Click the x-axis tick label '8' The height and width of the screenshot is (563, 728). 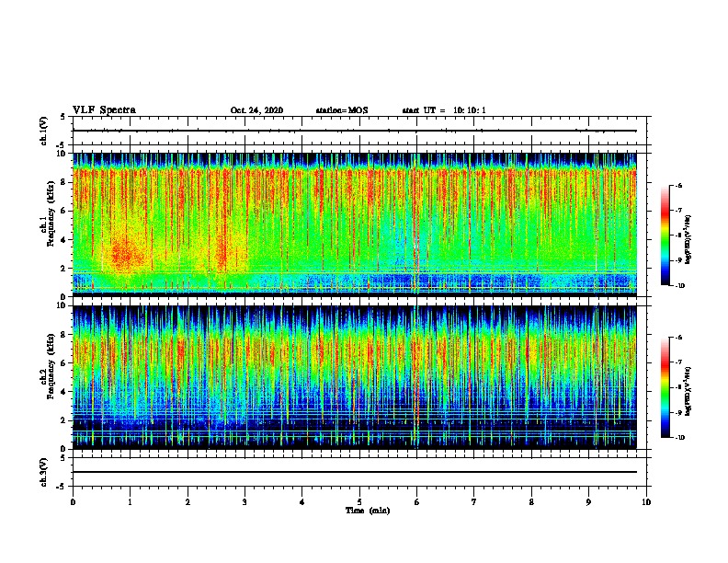tap(531, 502)
